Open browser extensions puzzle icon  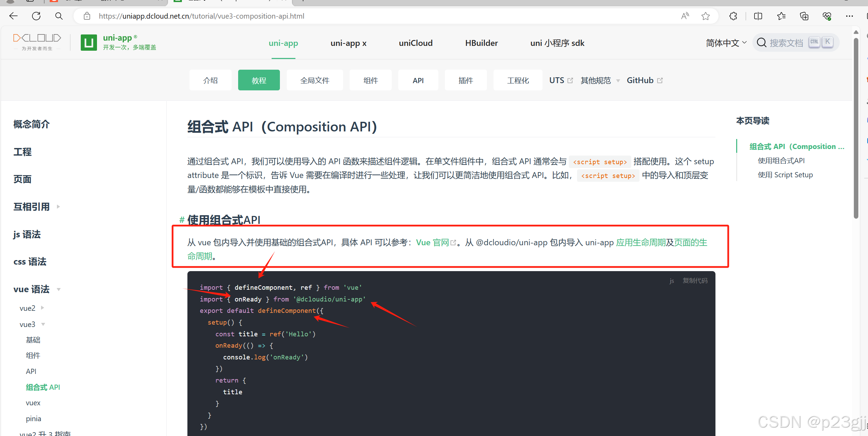[733, 16]
